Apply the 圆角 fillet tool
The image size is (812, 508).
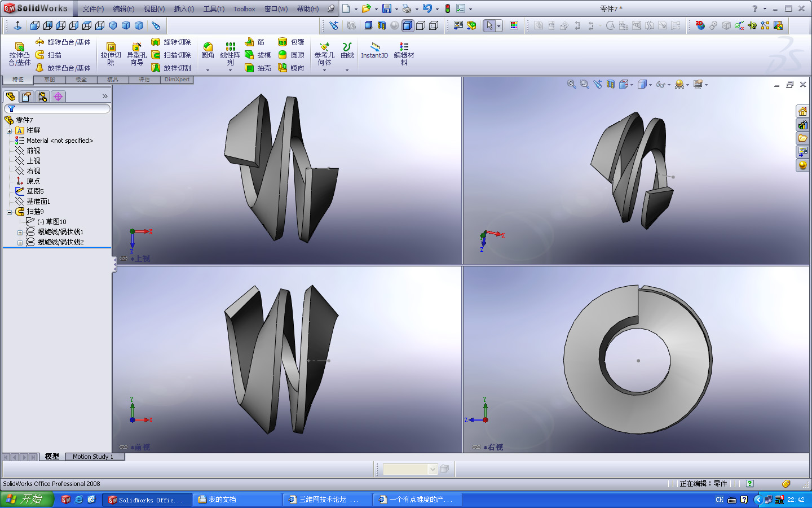click(x=208, y=51)
